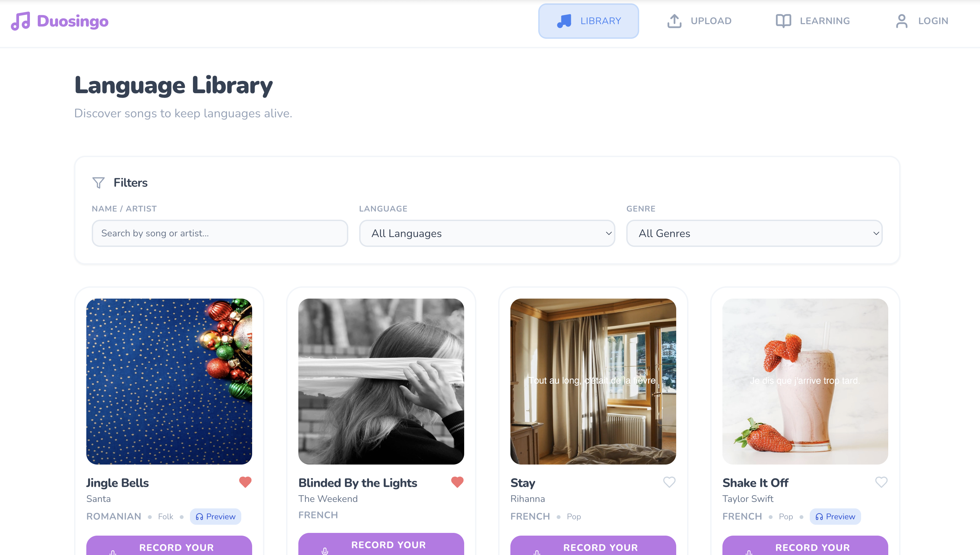This screenshot has width=980, height=555.
Task: Open the All Languages dropdown
Action: (487, 233)
